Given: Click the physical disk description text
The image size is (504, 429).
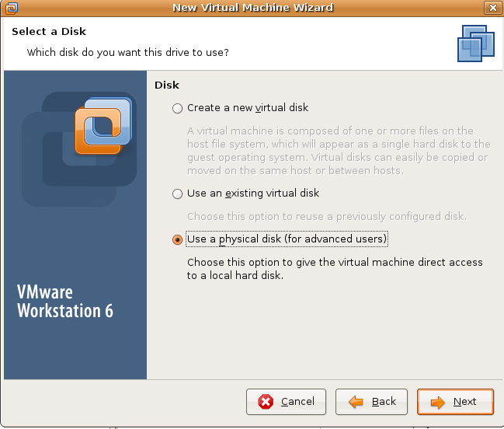Looking at the screenshot, I should pos(335,269).
